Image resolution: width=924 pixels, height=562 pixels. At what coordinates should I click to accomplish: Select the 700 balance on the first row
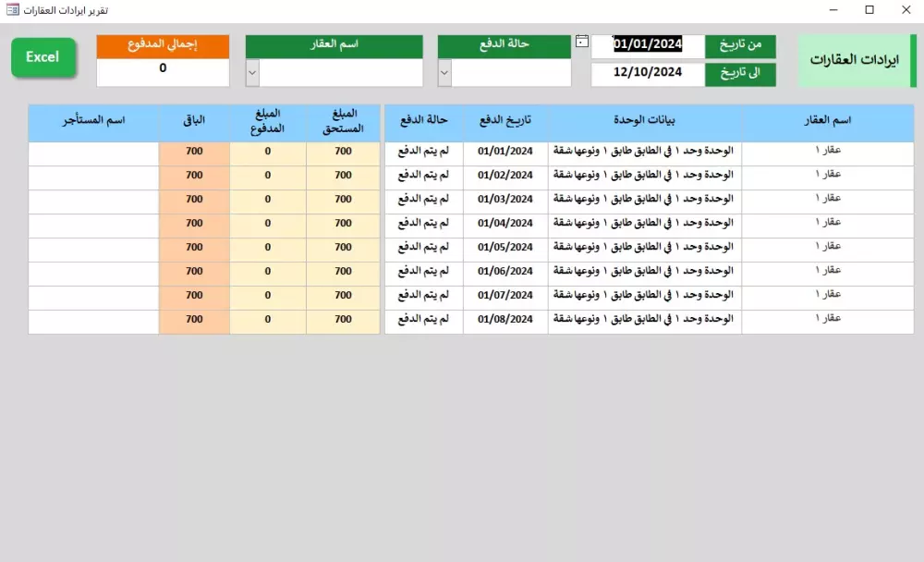coord(194,151)
